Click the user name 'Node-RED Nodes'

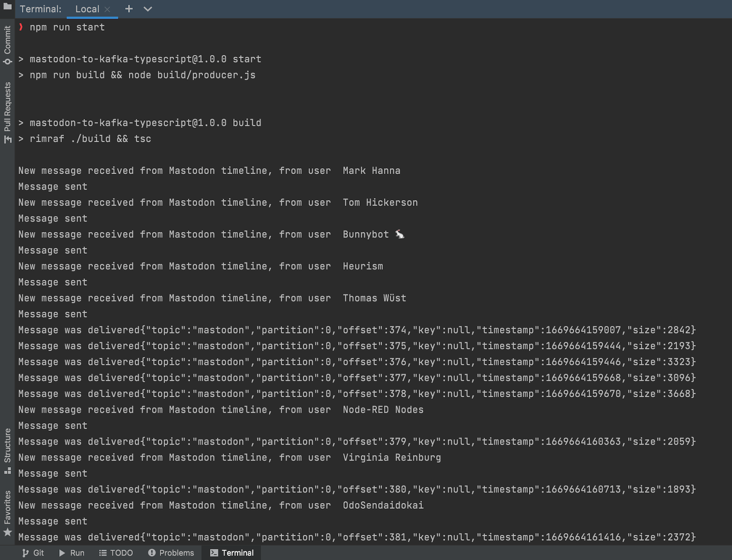point(383,410)
